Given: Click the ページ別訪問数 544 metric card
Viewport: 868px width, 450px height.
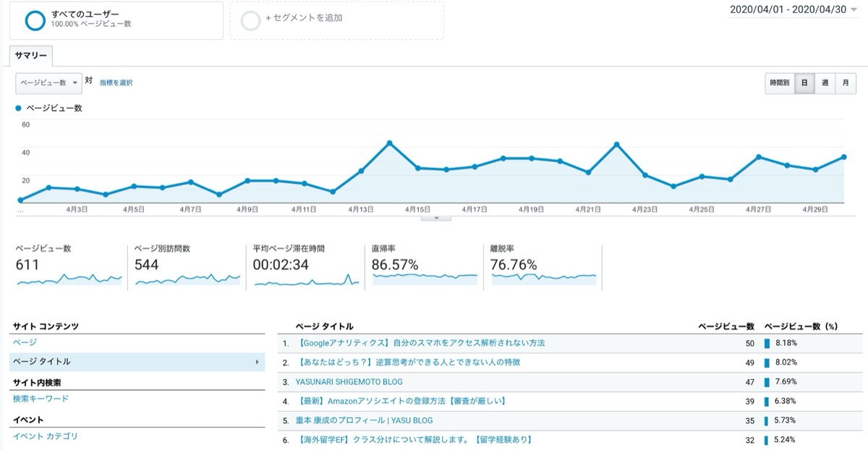Looking at the screenshot, I should tap(187, 266).
